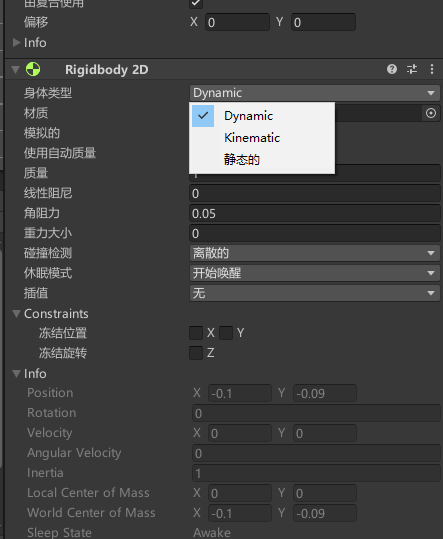Enable freeze position Y checkbox
This screenshot has height=539, width=443.
226,333
